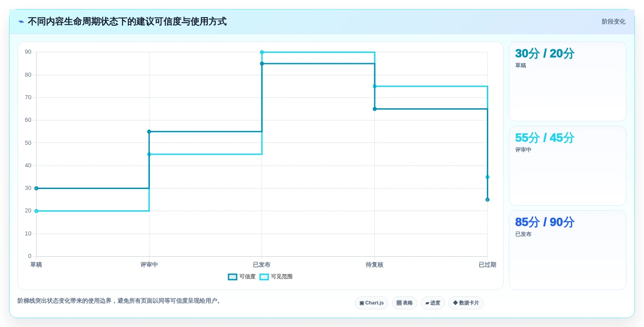Click the description text beginning 阶梯线突出状态变化
This screenshot has width=644, height=327.
pyautogui.click(x=120, y=301)
